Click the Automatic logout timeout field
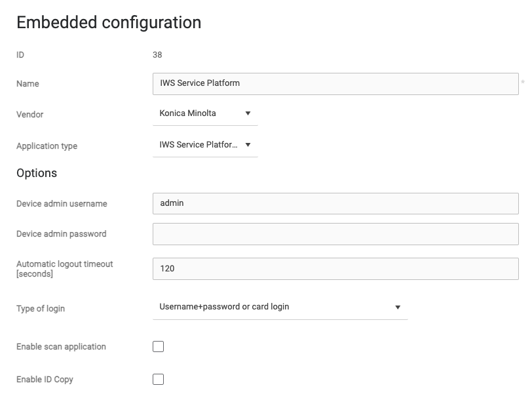Image resolution: width=532 pixels, height=396 pixels. 335,268
